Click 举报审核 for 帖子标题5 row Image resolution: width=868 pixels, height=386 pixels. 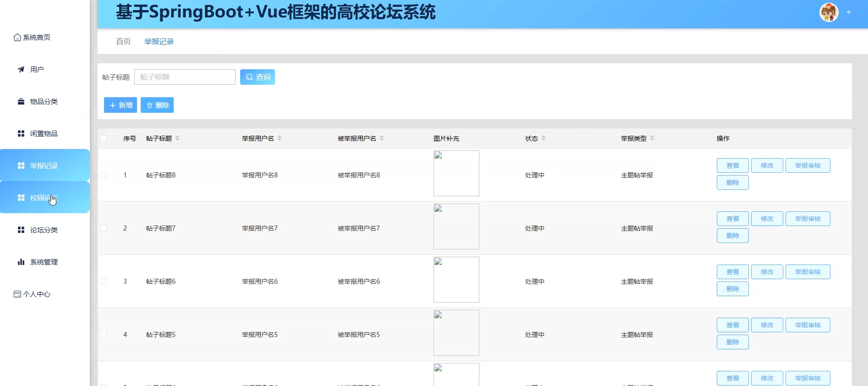point(808,325)
